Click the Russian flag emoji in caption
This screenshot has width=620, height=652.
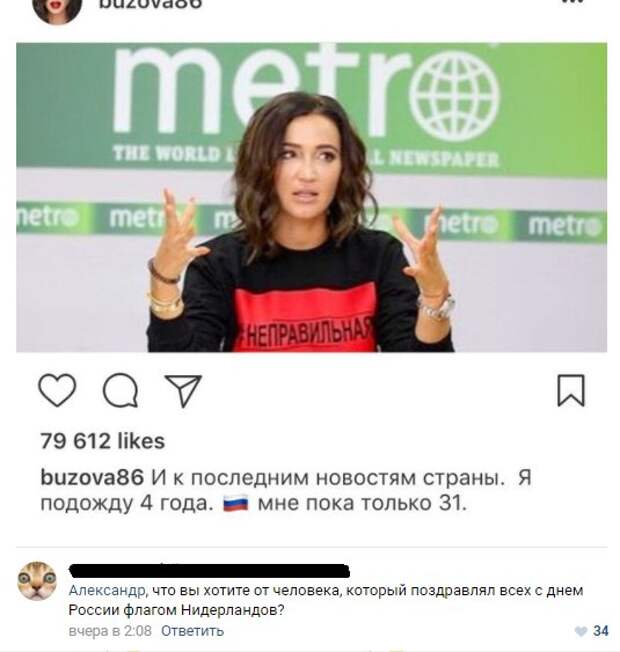pyautogui.click(x=236, y=503)
